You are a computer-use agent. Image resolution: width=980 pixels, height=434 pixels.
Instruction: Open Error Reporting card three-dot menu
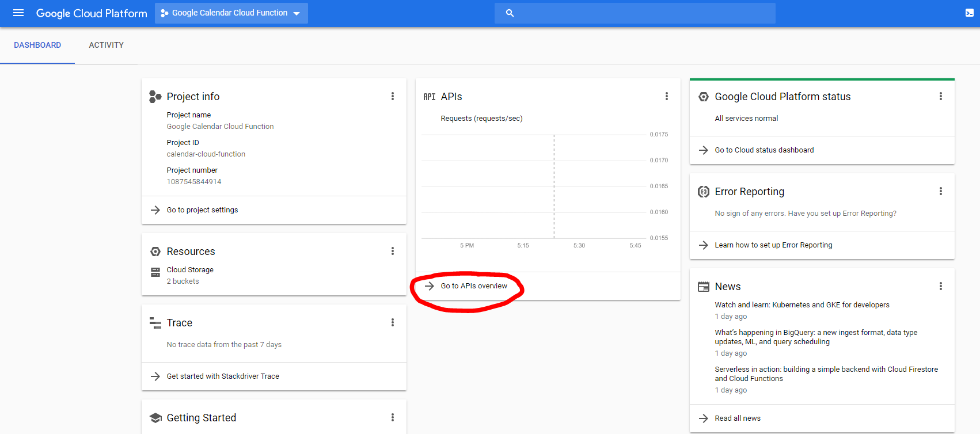(x=941, y=191)
